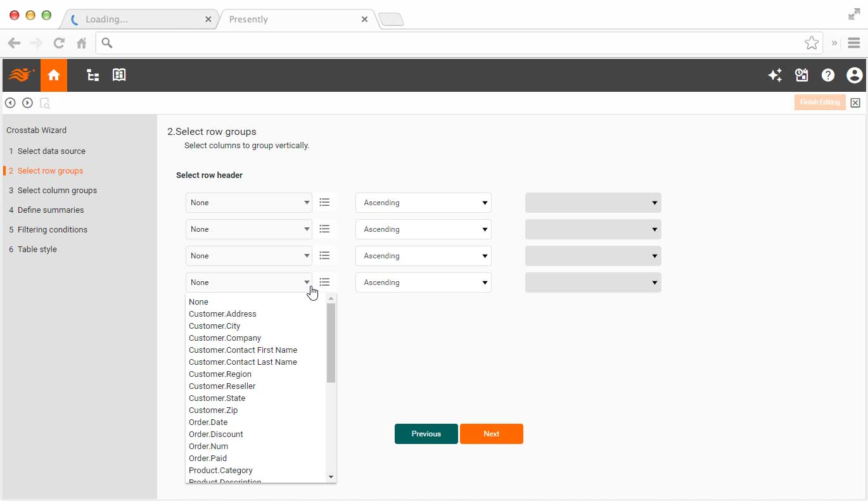Click the dropdown list scrollbar down arrow
Screen dimensions: 868x501
coord(331,476)
